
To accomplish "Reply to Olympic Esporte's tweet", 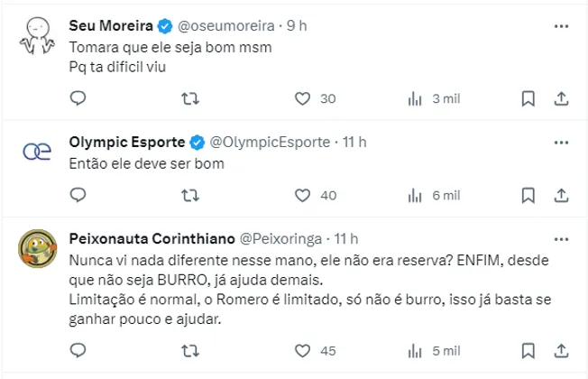I will pos(78,195).
